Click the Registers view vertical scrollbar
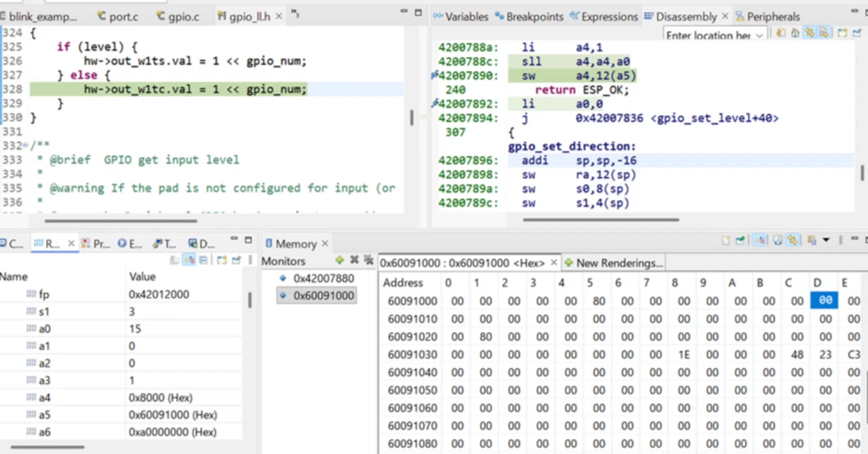Viewport: 868px width, 454px height. click(250, 301)
